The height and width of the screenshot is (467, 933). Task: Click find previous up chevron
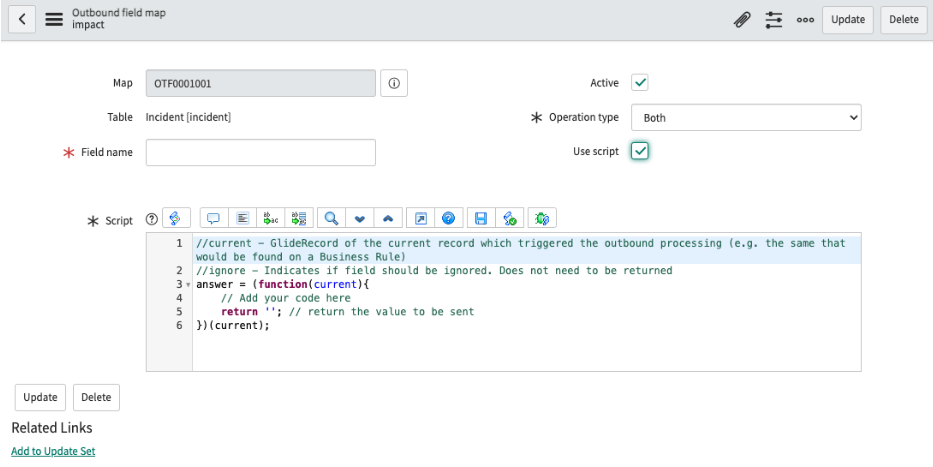click(x=388, y=218)
